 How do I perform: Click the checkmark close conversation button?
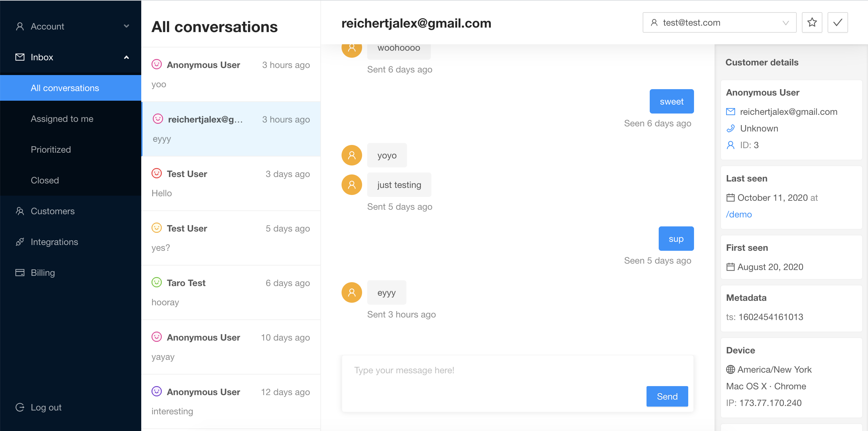tap(837, 22)
